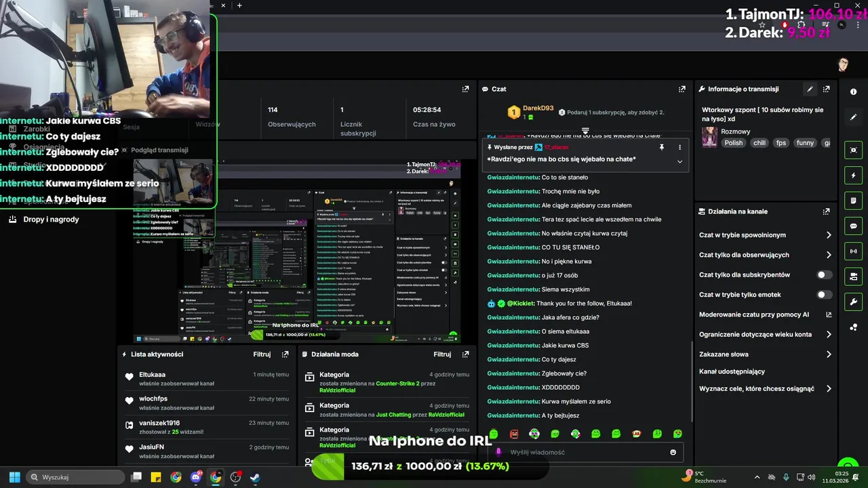This screenshot has width=868, height=488.
Task: Expand Czat w trybie spowolnionym options
Action: (x=829, y=235)
